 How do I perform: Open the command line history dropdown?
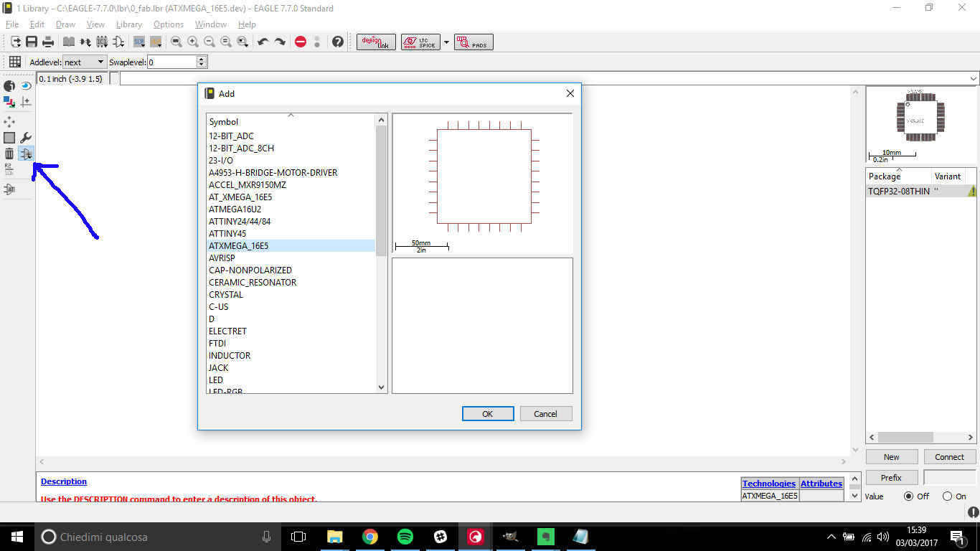click(974, 78)
